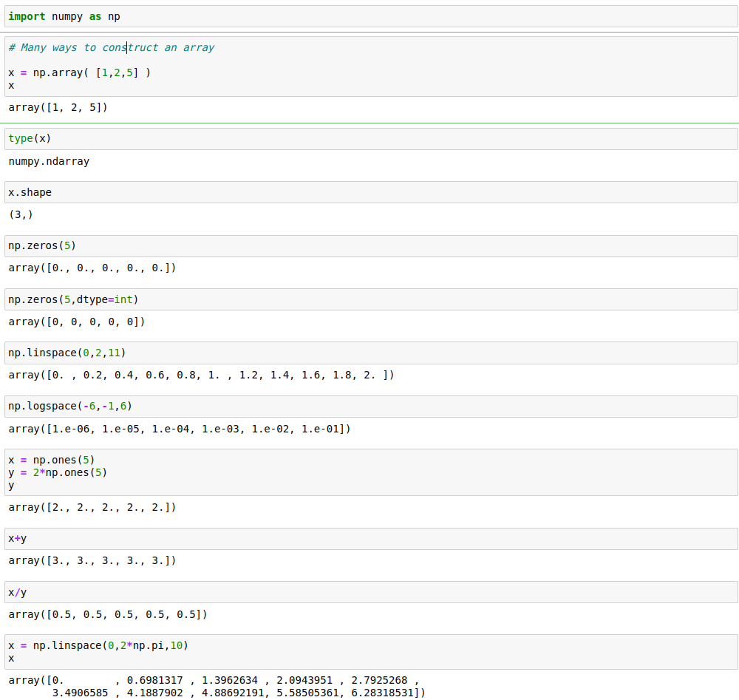Click the output ending with 6.28318531

[217, 686]
